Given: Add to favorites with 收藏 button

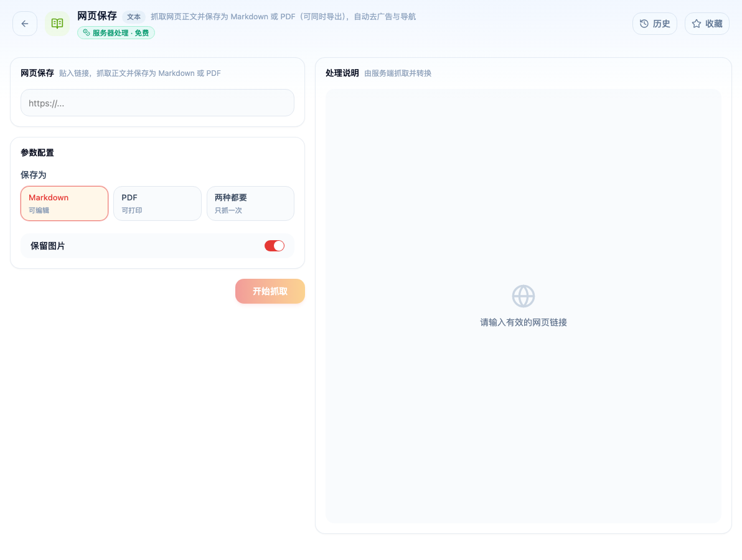Looking at the screenshot, I should point(707,24).
